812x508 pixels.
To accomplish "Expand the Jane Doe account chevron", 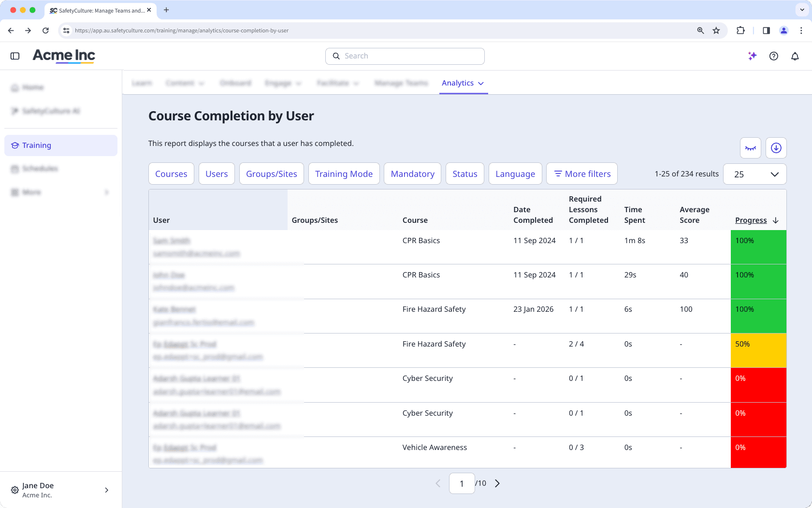I will tap(107, 490).
